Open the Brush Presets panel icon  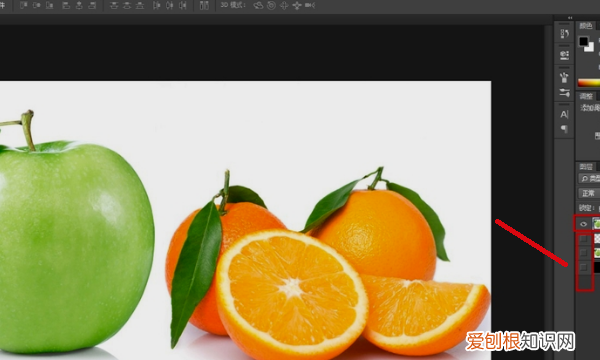564,77
